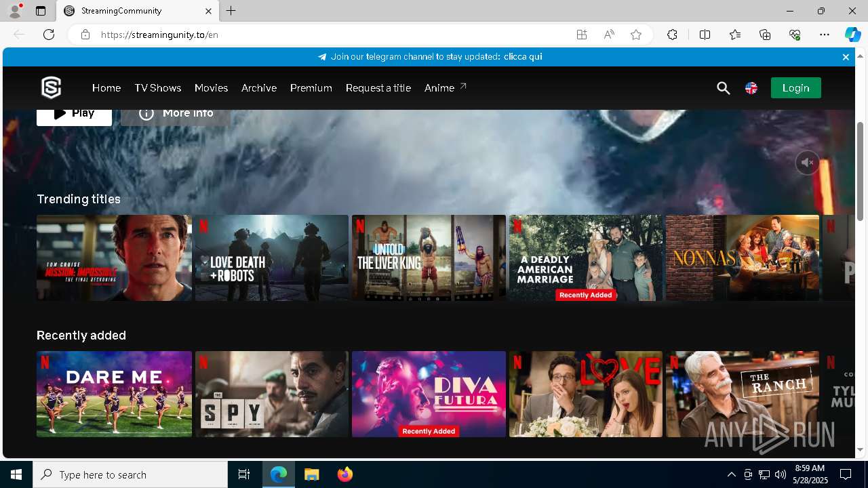Open the Love series thumbnail
The width and height of the screenshot is (868, 488).
click(x=586, y=394)
